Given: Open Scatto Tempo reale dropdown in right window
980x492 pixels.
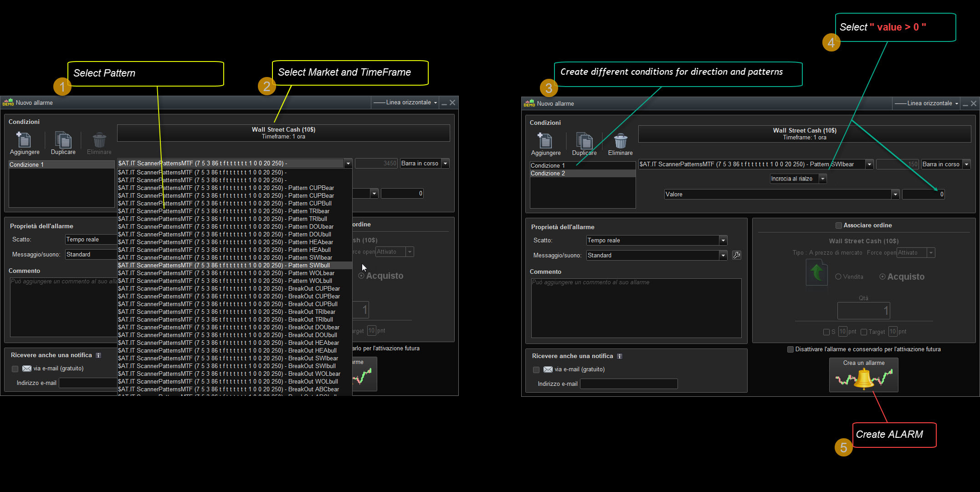Looking at the screenshot, I should (723, 241).
